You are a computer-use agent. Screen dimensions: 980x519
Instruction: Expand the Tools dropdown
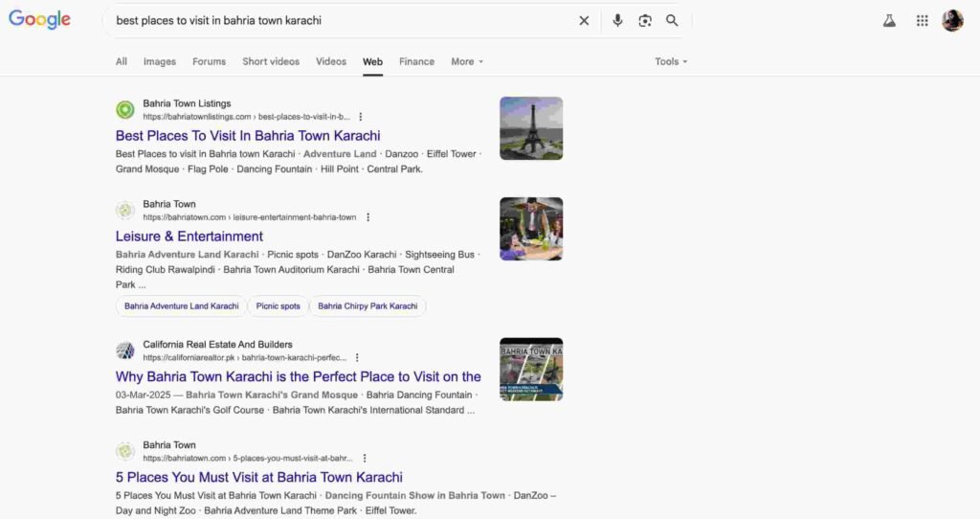(x=671, y=62)
